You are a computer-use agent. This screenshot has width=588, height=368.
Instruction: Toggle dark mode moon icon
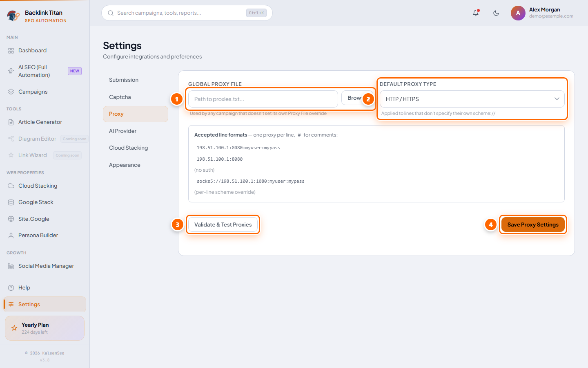pyautogui.click(x=496, y=13)
